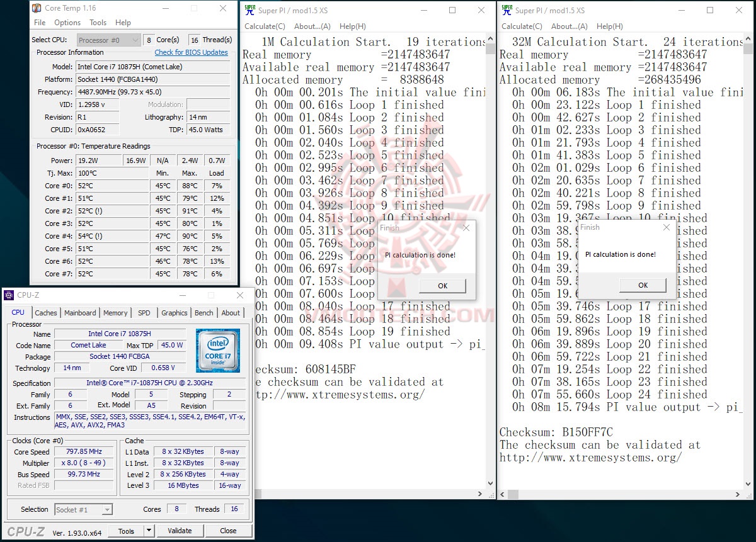Click the TDP field showing 45.0 Watts

pos(209,130)
